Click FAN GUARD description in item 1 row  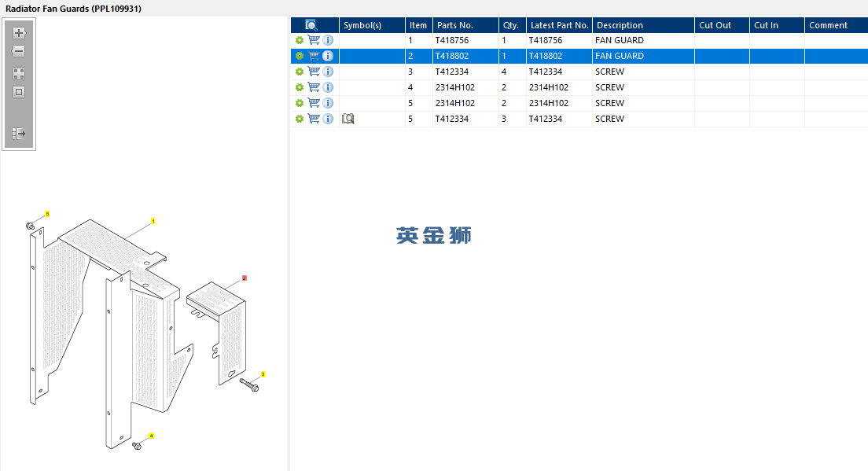(620, 40)
